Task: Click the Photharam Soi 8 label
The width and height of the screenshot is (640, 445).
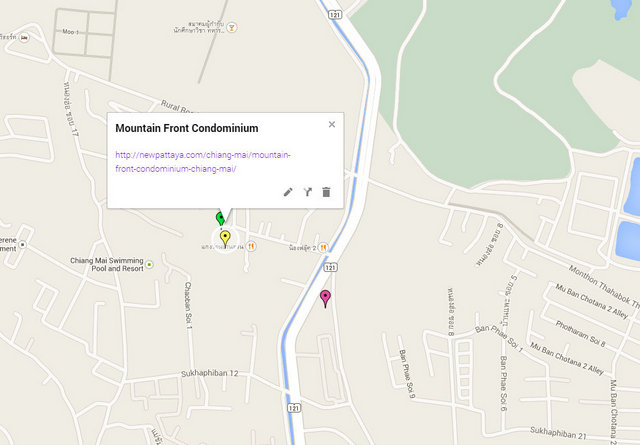Action: coord(580,334)
